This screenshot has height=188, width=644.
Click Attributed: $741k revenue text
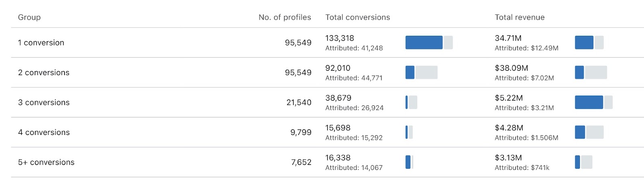522,168
